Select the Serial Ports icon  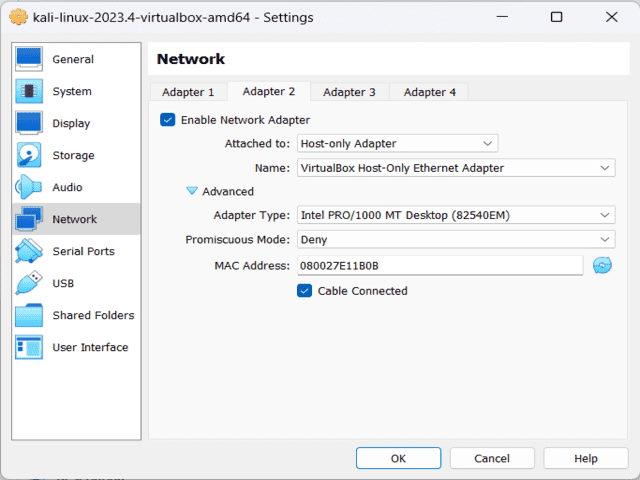tap(29, 252)
